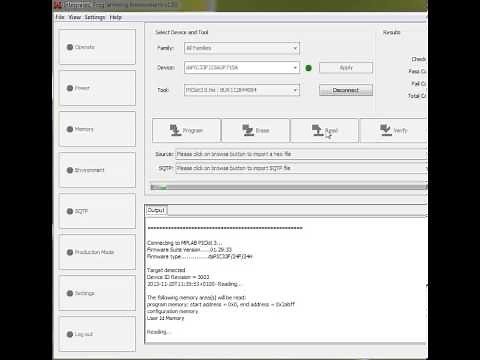480x360 pixels.
Task: Open the File menu
Action: [x=60, y=17]
